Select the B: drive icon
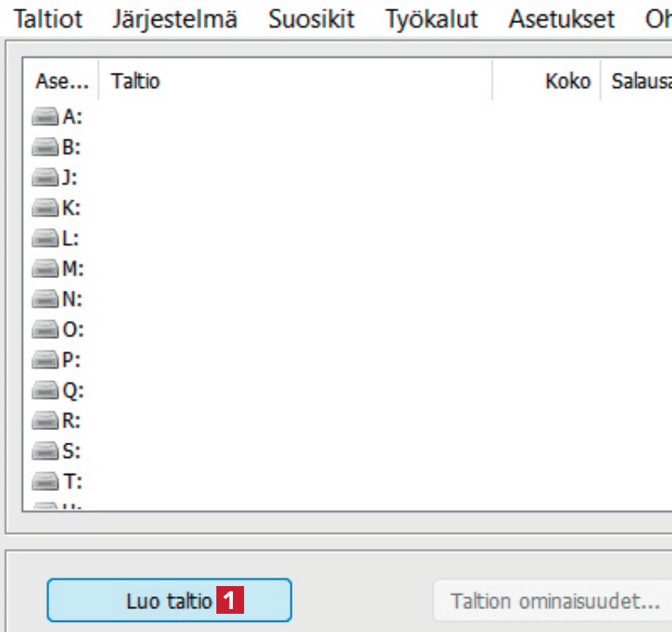672x632 pixels. click(x=45, y=147)
